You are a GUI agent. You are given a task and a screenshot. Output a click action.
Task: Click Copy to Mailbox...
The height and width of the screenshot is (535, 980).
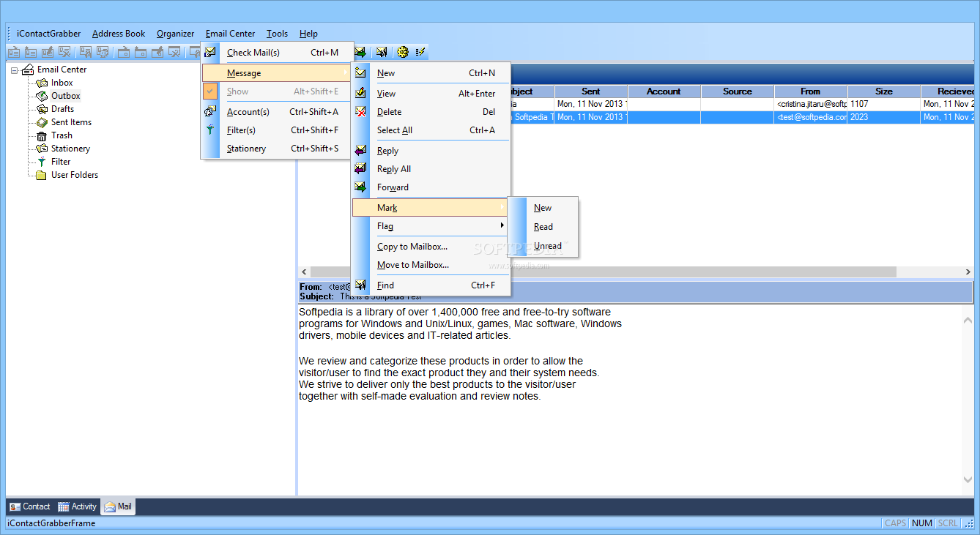click(x=431, y=247)
